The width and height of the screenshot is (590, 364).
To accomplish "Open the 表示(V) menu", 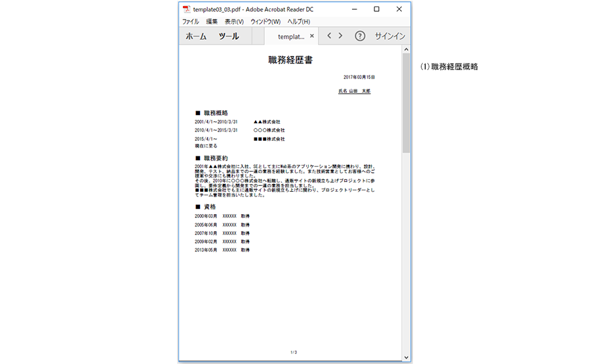I will [234, 22].
